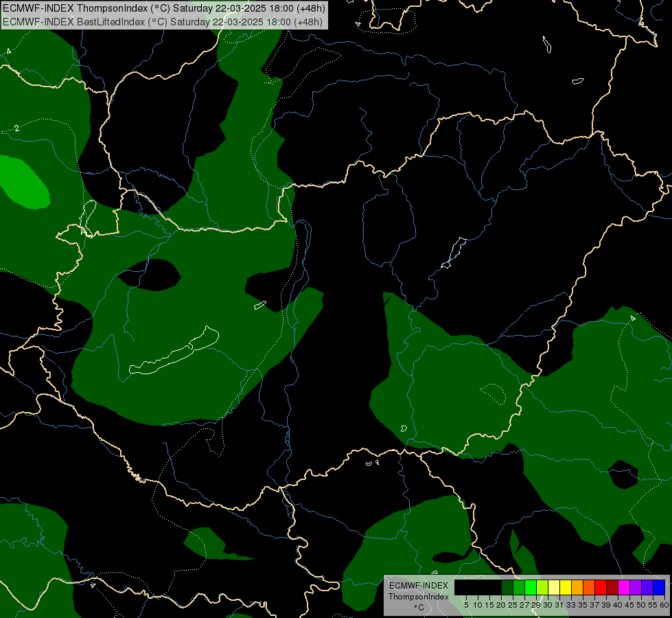Screen dimensions: 672x618
Task: Click the legend tick value 31
Action: (x=559, y=605)
